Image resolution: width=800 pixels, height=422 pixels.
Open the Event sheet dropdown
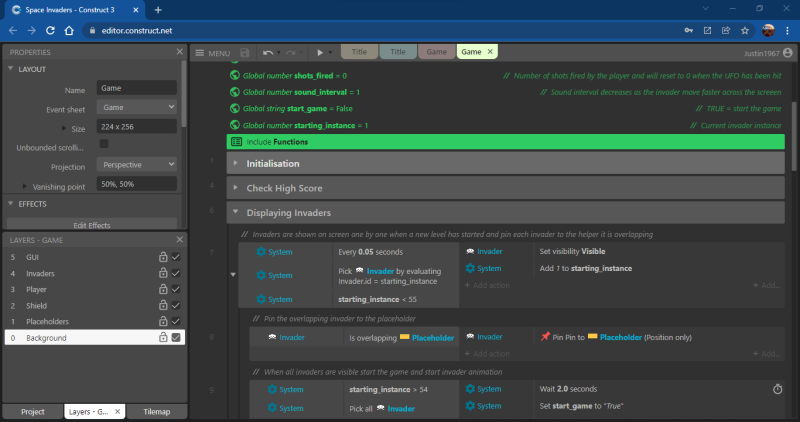tap(137, 107)
